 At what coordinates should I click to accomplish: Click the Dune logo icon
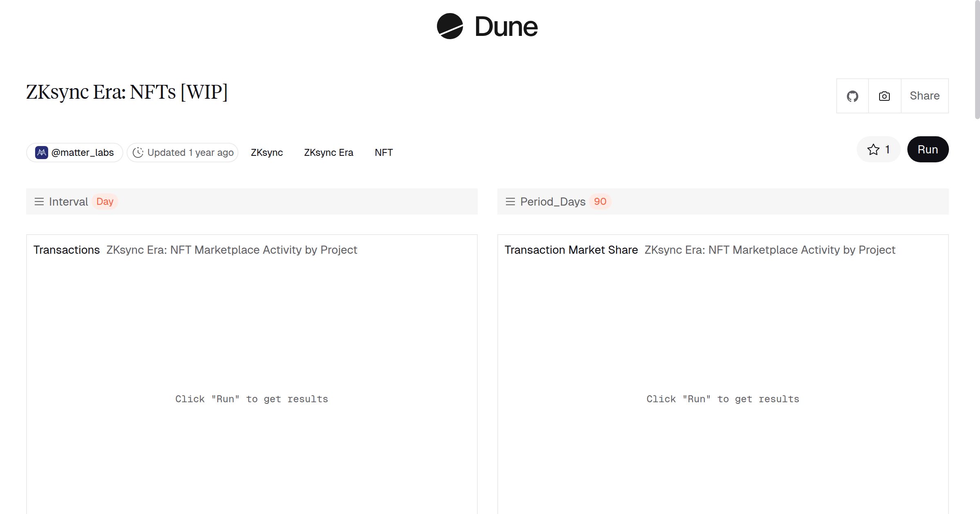tap(450, 26)
